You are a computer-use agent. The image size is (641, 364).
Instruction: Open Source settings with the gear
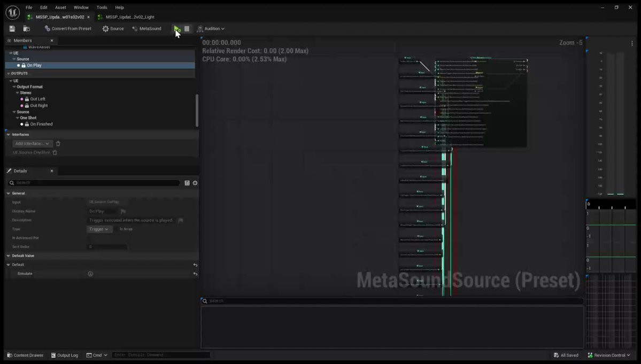pos(113,29)
